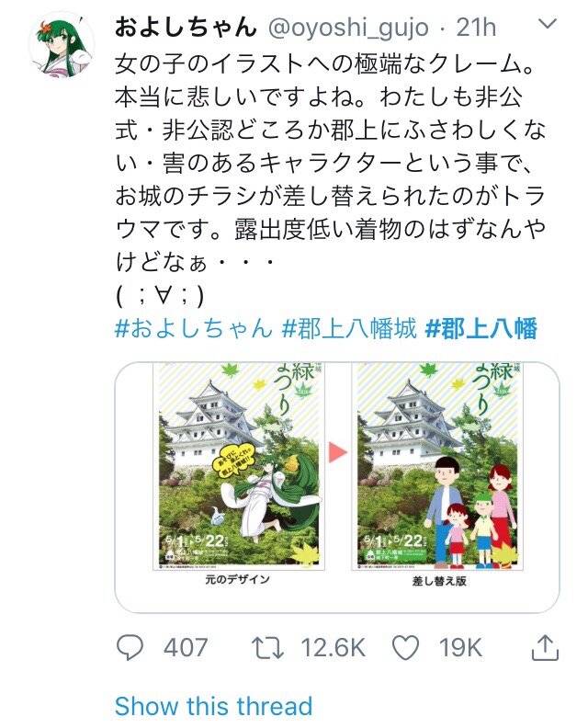This screenshot has height=728, width=588.
Task: Expand the tweet options chevron
Action: tap(548, 24)
